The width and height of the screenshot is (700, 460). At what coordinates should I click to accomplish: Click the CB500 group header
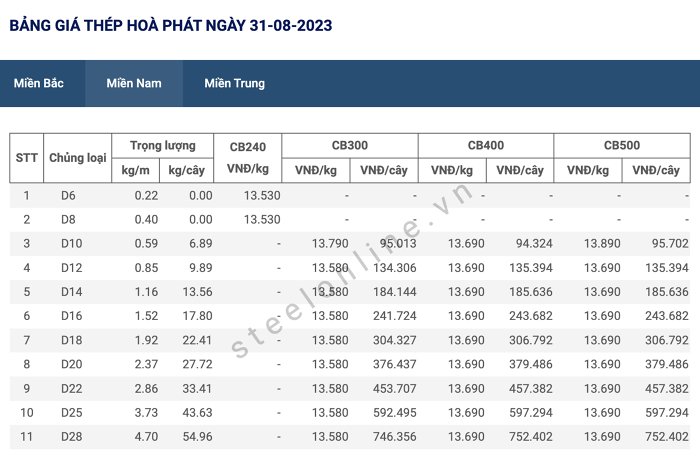(622, 146)
